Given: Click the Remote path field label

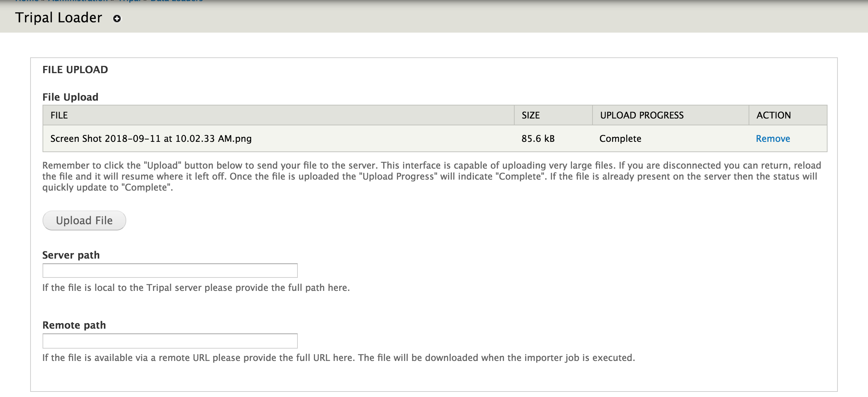Looking at the screenshot, I should pos(74,325).
